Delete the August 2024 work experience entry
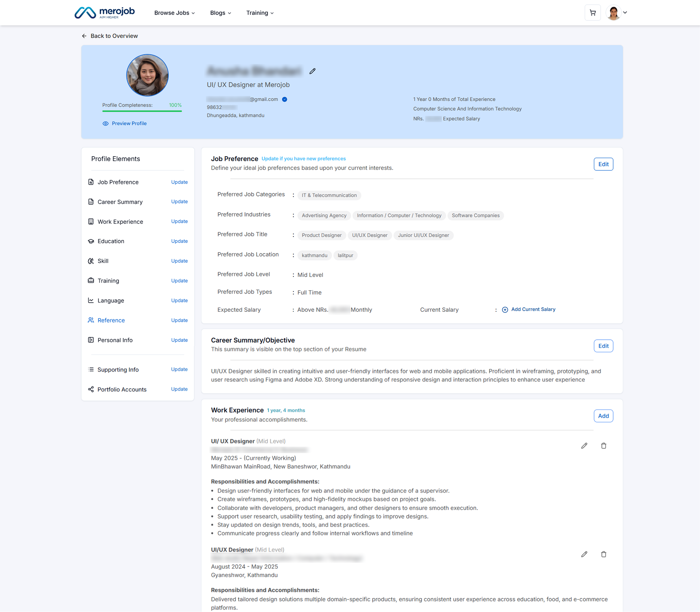Screen dimensions: 700x612 [x=604, y=554]
